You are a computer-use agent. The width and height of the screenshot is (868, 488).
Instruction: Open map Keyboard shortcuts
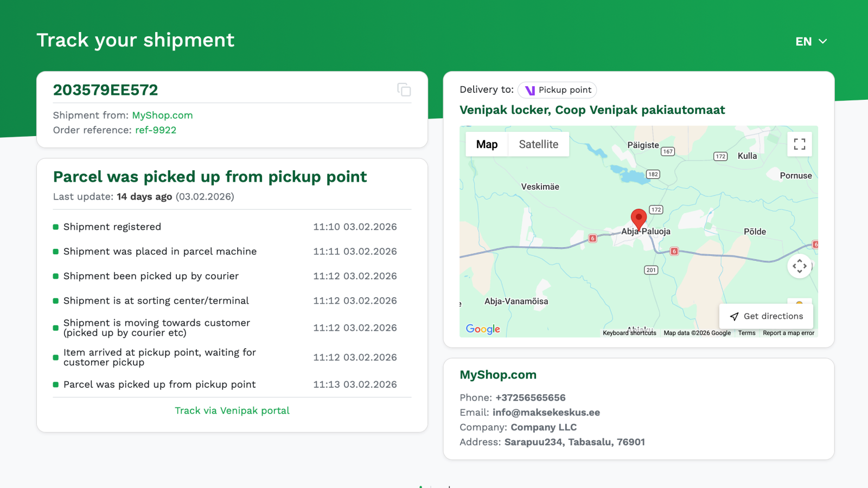coord(629,333)
